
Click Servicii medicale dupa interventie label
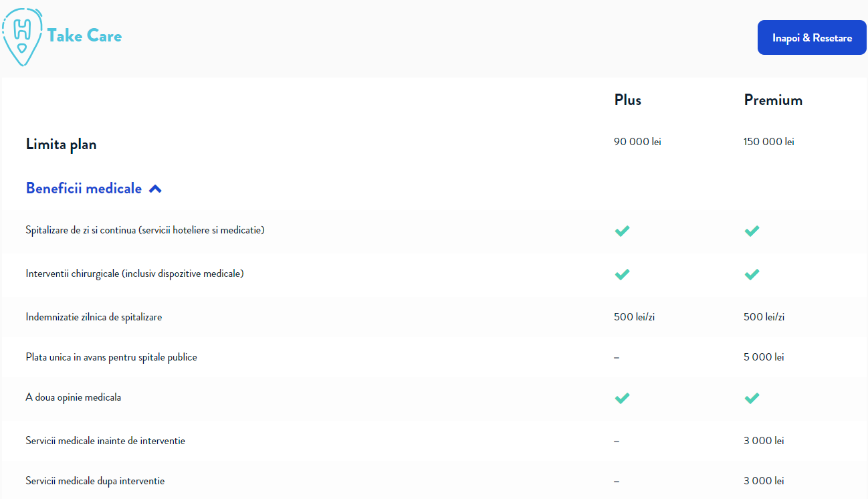[x=95, y=481]
